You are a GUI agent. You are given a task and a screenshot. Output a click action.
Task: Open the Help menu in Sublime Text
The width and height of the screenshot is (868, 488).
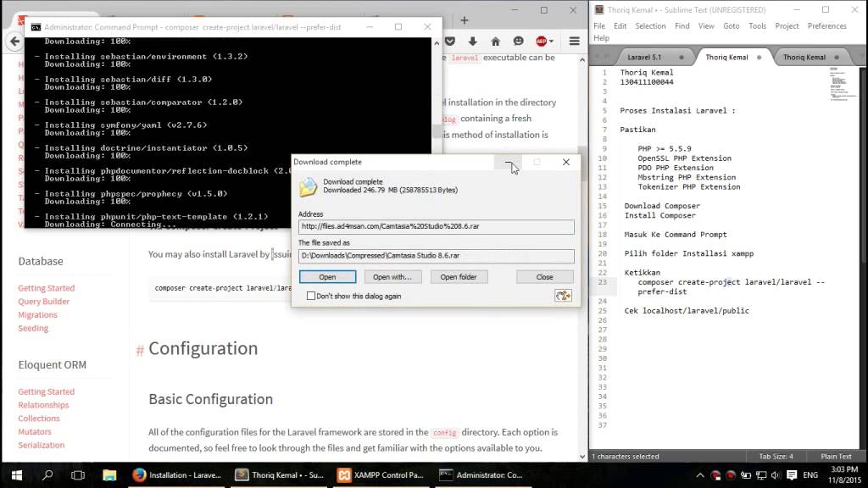pos(601,38)
